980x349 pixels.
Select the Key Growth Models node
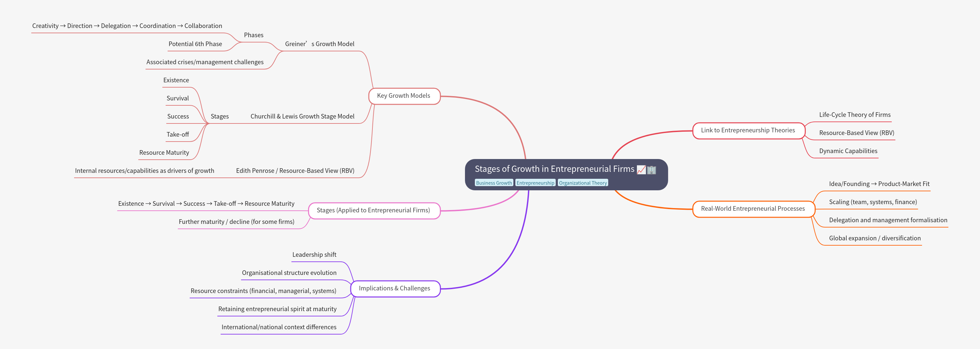(x=404, y=96)
